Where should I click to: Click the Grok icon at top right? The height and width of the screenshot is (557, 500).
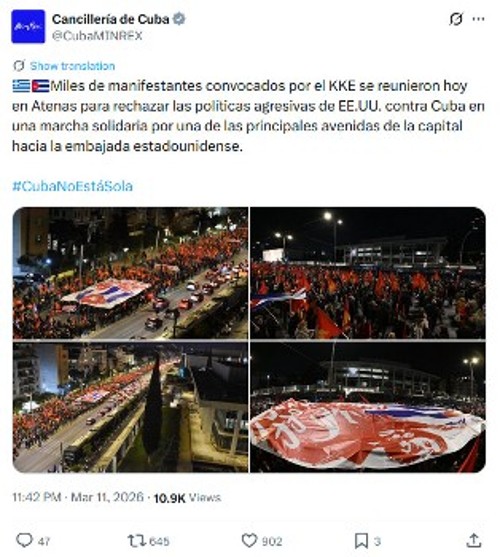(456, 19)
